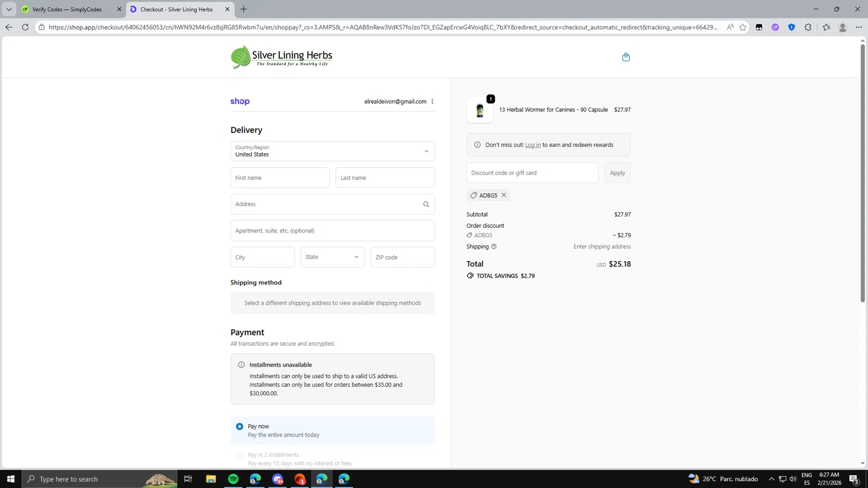The width and height of the screenshot is (868, 488).
Task: Show hidden system tray icons
Action: click(x=771, y=479)
